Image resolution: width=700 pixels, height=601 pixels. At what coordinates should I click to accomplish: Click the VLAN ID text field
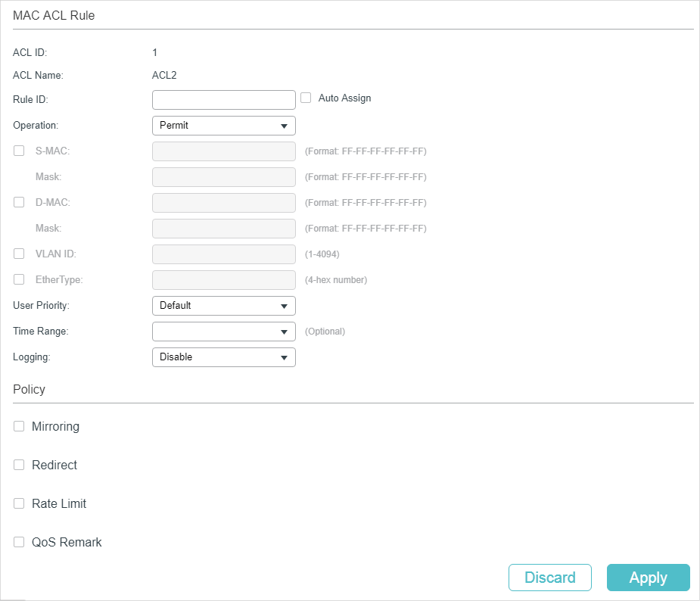pos(223,254)
